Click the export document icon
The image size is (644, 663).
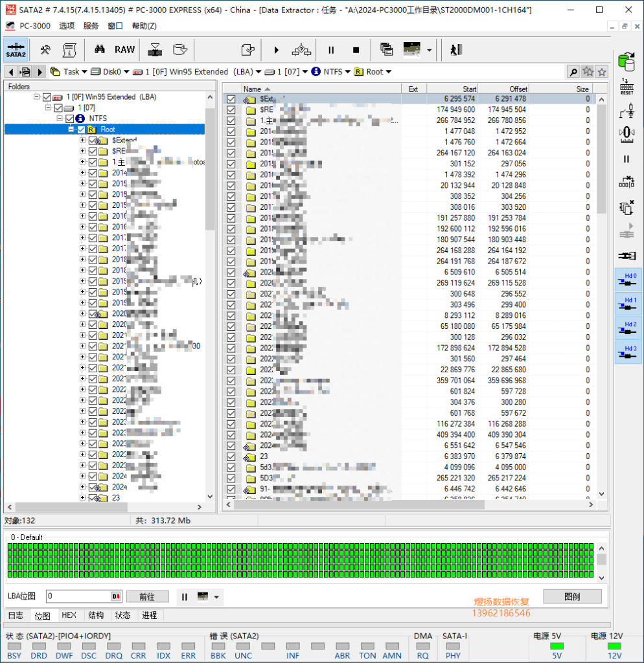point(248,50)
